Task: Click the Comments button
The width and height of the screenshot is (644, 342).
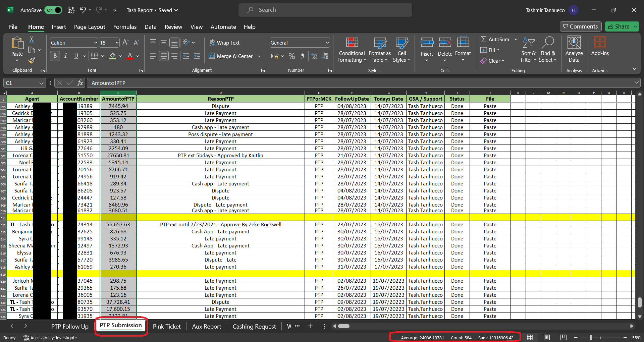Action: [580, 26]
